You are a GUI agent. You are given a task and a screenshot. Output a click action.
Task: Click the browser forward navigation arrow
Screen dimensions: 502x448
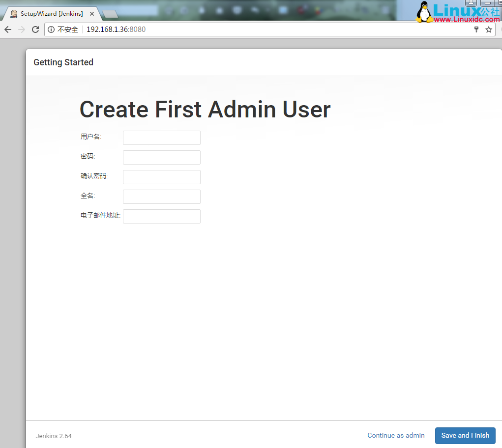pos(21,29)
